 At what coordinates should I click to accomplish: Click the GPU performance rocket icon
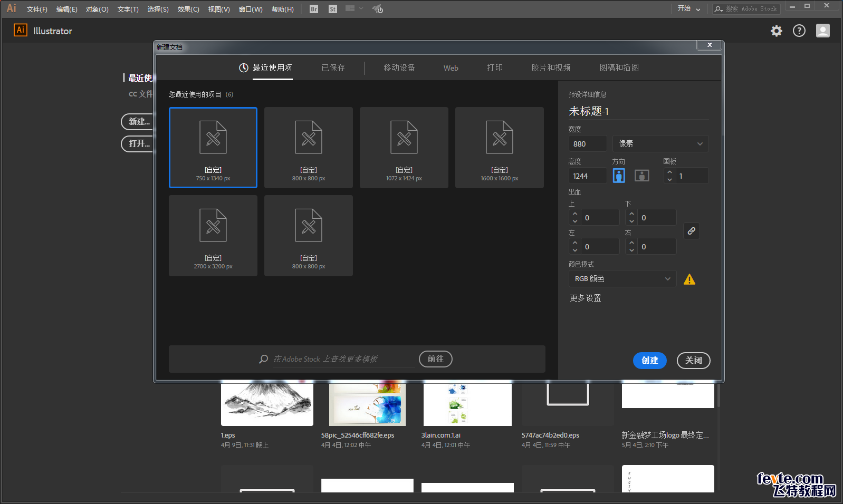point(378,9)
